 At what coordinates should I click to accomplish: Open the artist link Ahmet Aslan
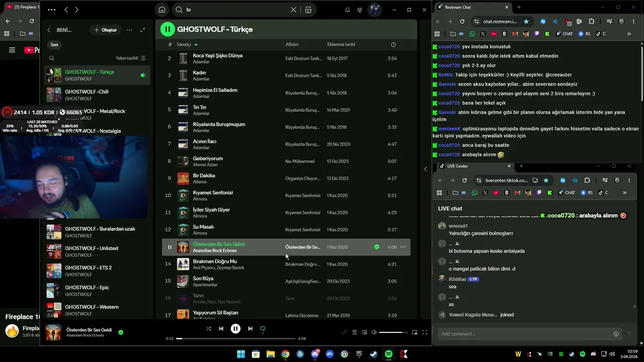pos(205,164)
